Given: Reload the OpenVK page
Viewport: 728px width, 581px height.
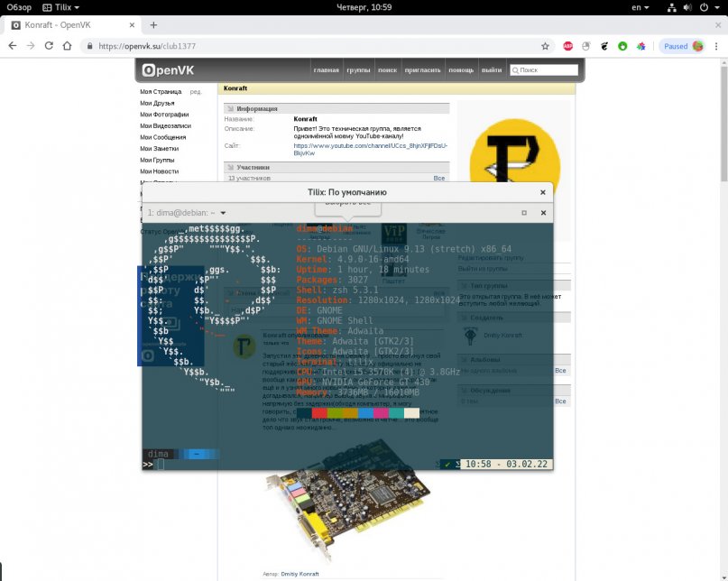Looking at the screenshot, I should (49, 46).
